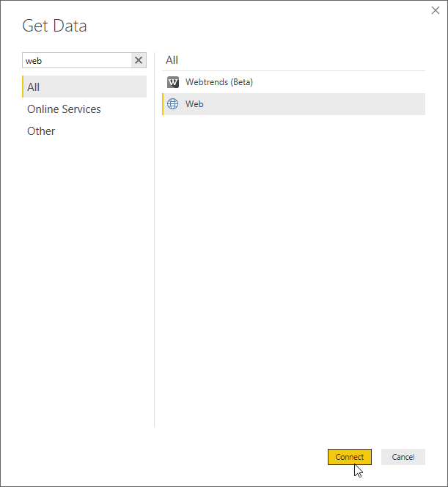The image size is (448, 487).
Task: Click the Webtrends (Beta) W icon
Action: [173, 82]
